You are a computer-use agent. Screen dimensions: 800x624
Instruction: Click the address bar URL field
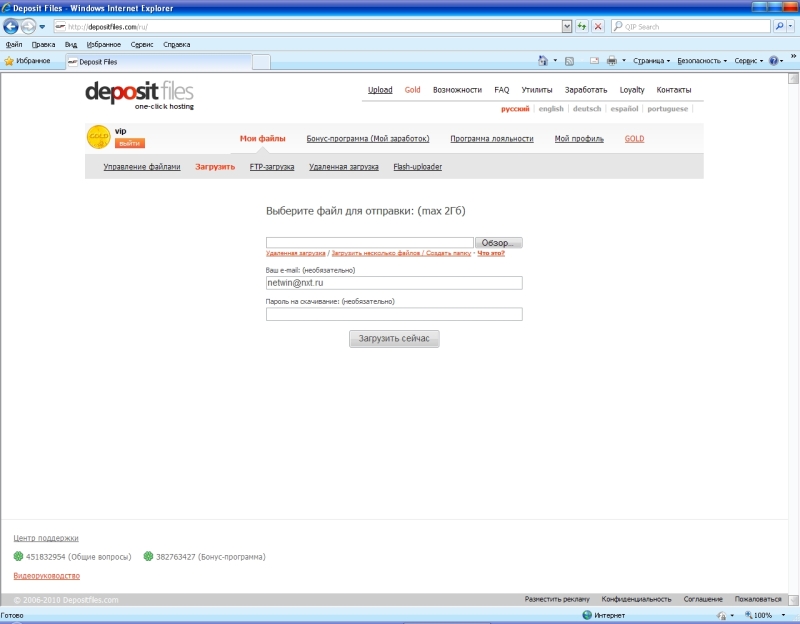pos(308,27)
